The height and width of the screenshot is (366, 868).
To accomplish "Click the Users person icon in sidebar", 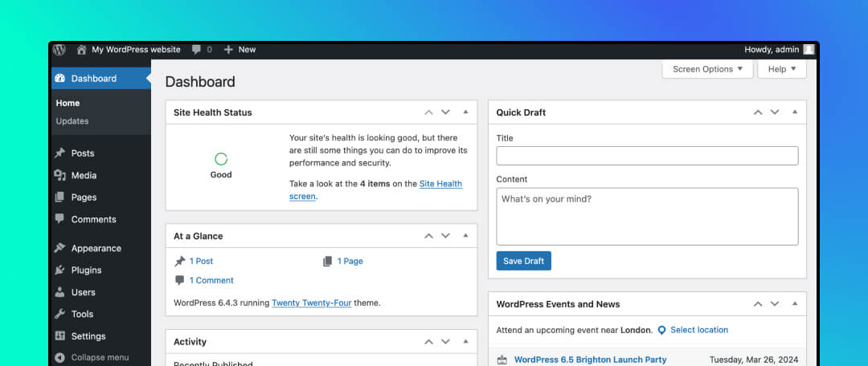I will pos(59,292).
